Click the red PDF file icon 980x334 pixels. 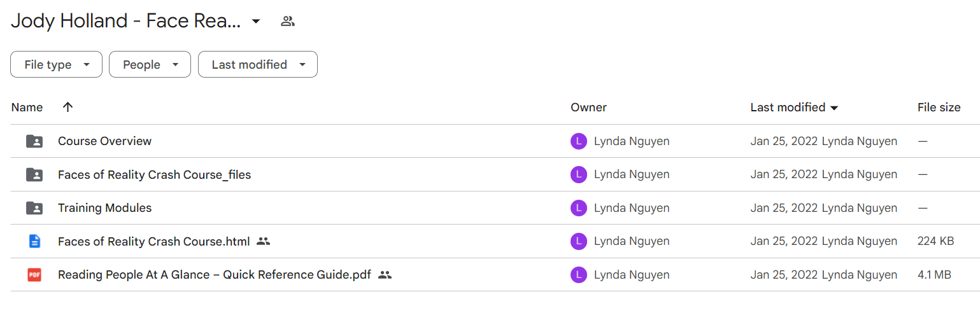click(x=34, y=275)
